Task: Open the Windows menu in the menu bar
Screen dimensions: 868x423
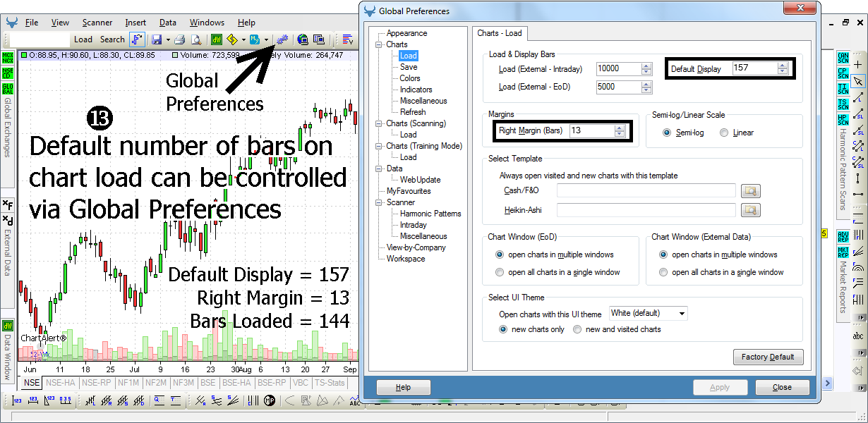Action: click(x=207, y=23)
